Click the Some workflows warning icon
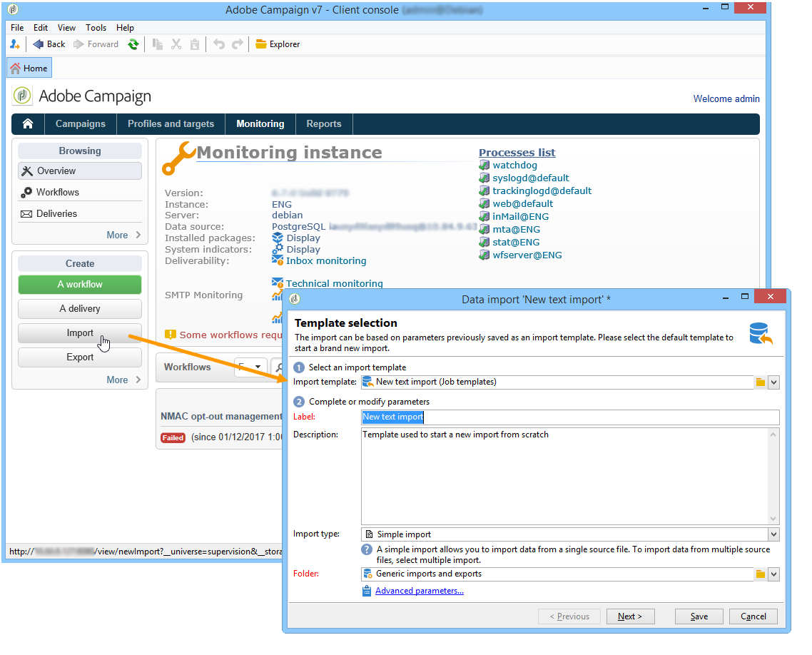The image size is (812, 655). pyautogui.click(x=171, y=335)
